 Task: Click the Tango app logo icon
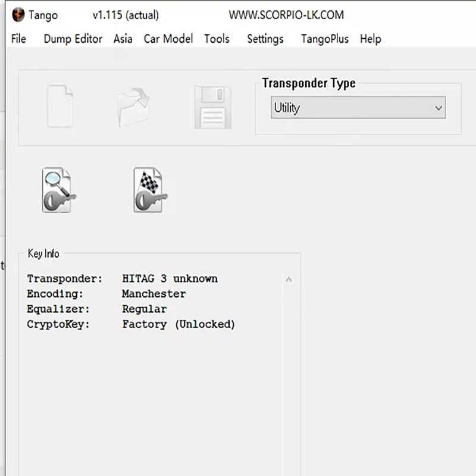pos(18,14)
